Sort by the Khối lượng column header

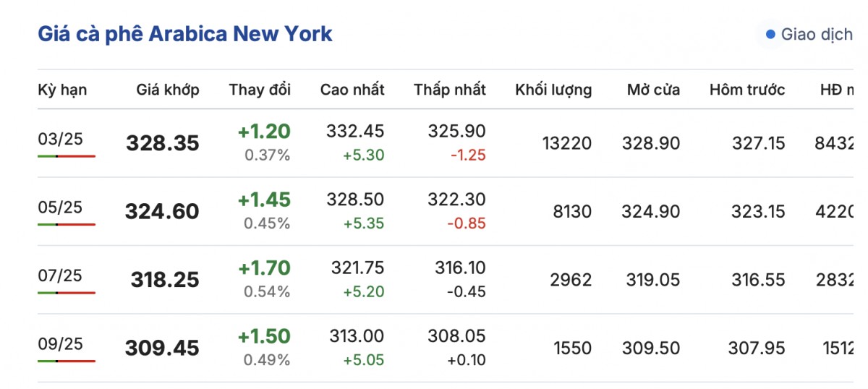(x=553, y=90)
